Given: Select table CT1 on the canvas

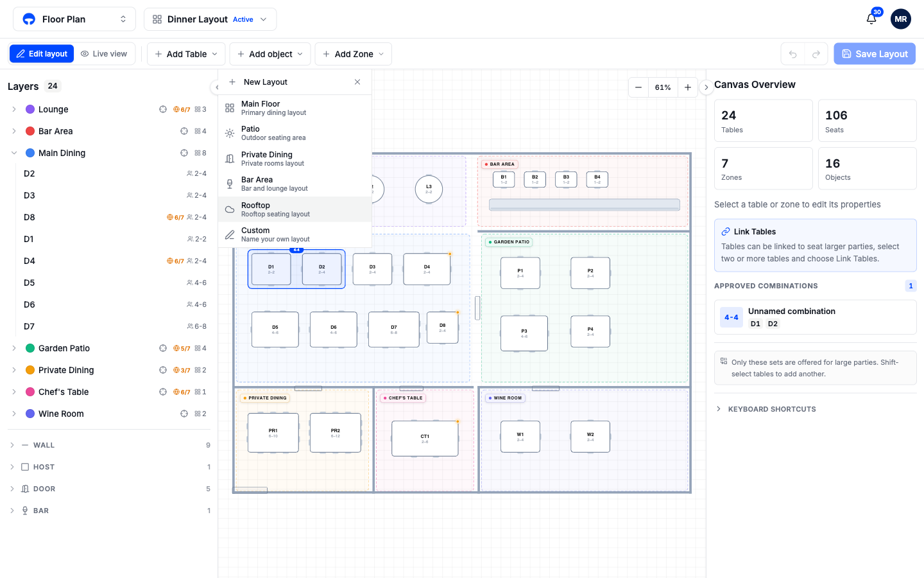Looking at the screenshot, I should pos(425,439).
